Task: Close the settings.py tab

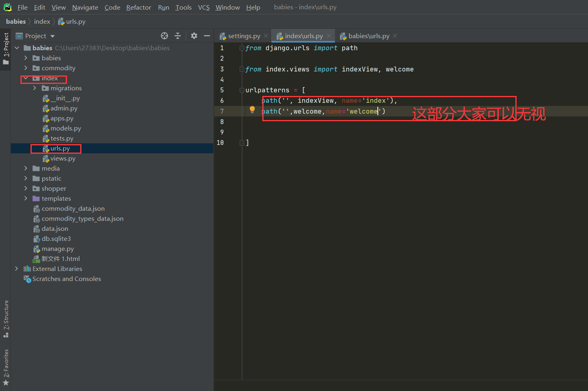Action: (x=266, y=36)
